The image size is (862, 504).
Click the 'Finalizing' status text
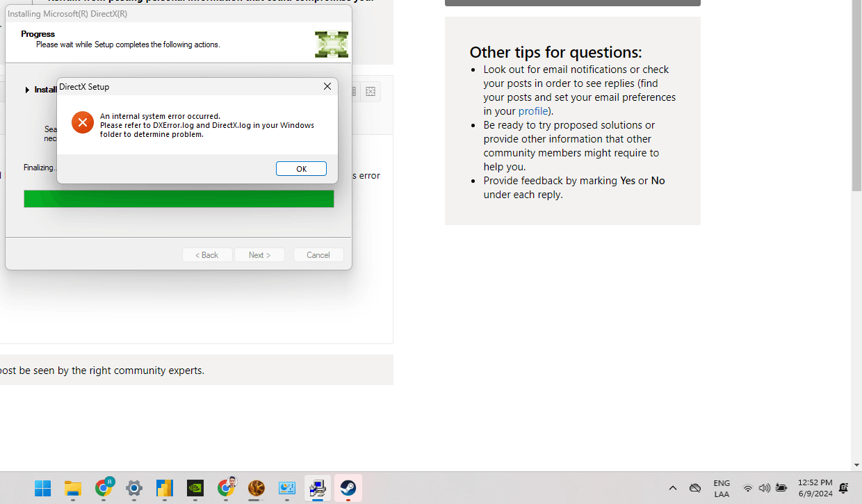point(40,168)
